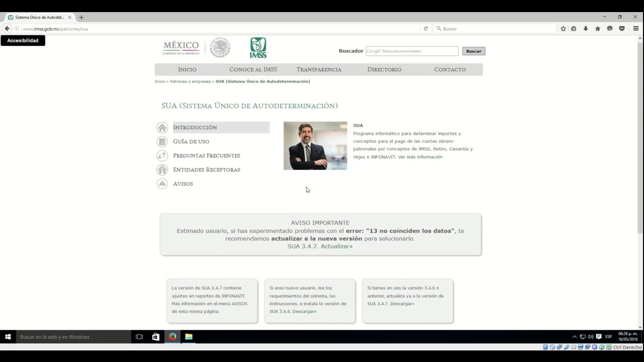
Task: Click the Firefox taskbar icon
Action: 173,337
